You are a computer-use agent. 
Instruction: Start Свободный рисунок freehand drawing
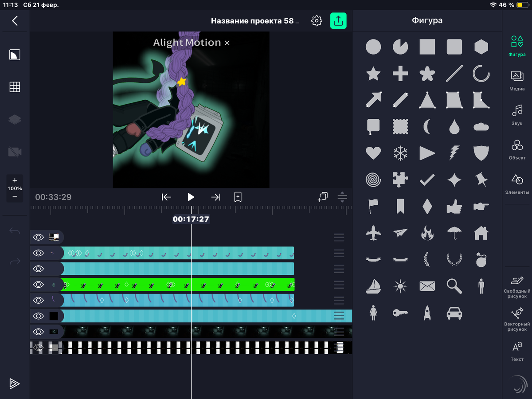517,287
